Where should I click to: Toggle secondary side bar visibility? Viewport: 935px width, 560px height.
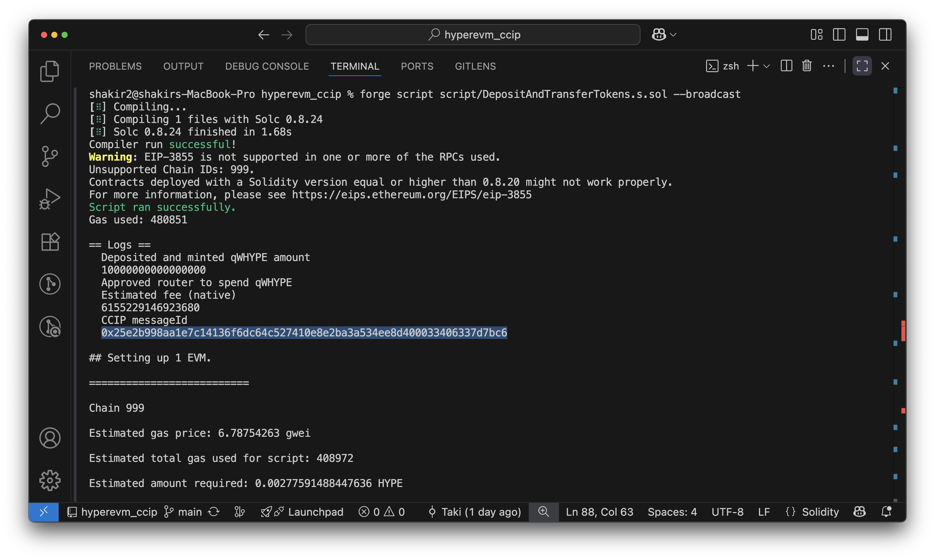pyautogui.click(x=885, y=35)
